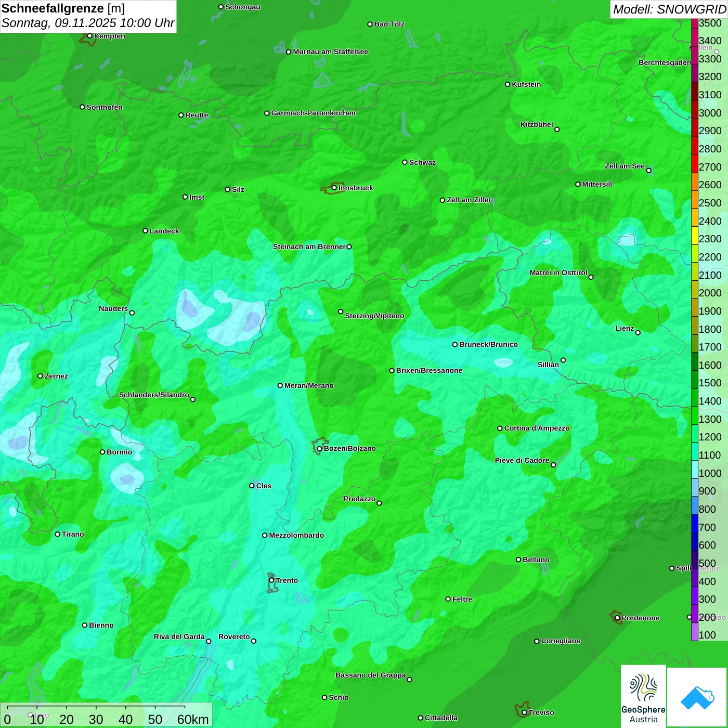Click the GeoSphere Austria logo
728x728 pixels.
point(643,696)
